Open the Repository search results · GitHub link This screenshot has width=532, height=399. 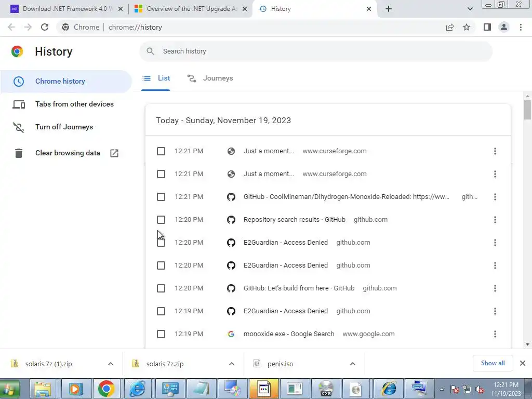click(x=294, y=220)
